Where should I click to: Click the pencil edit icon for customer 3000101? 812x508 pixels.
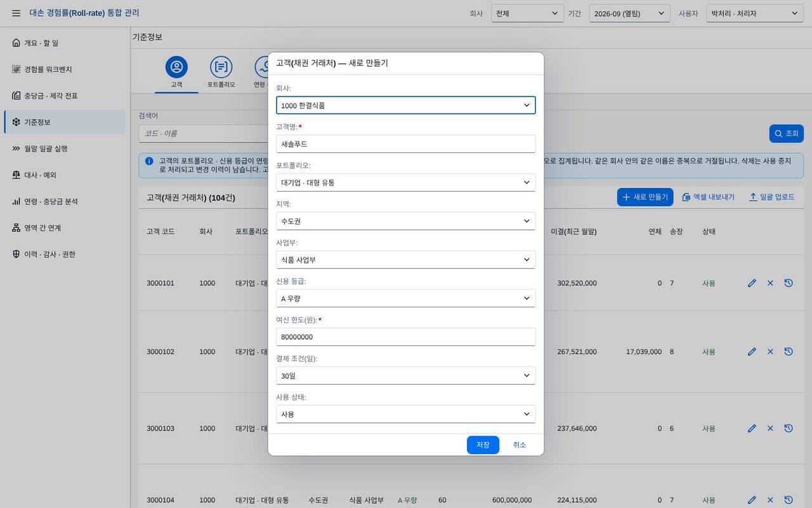coord(752,283)
